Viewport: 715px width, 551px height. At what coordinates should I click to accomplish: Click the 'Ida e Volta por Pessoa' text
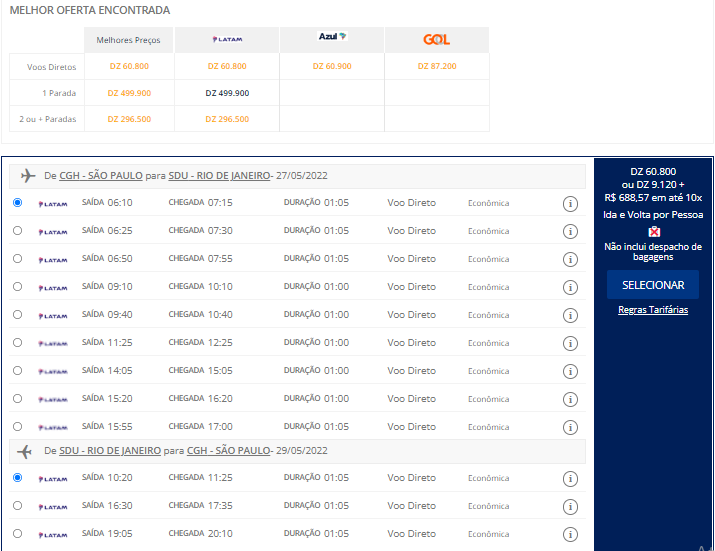[x=653, y=215]
